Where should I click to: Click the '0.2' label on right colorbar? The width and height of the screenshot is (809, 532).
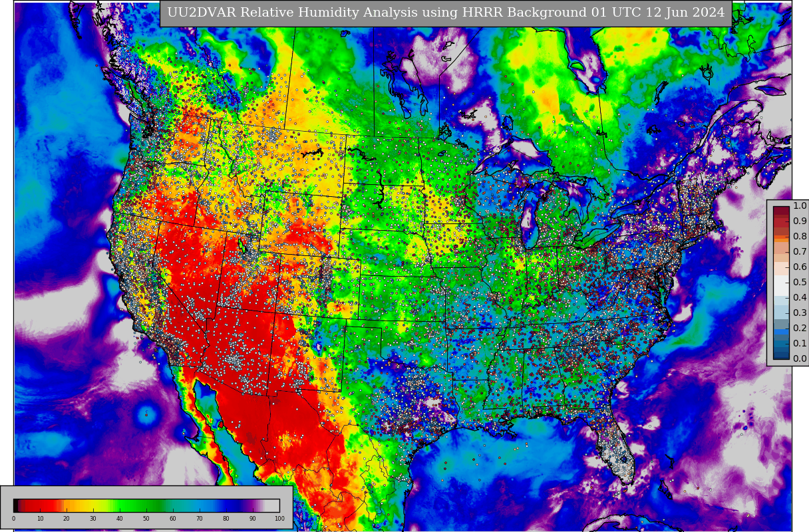coord(800,329)
